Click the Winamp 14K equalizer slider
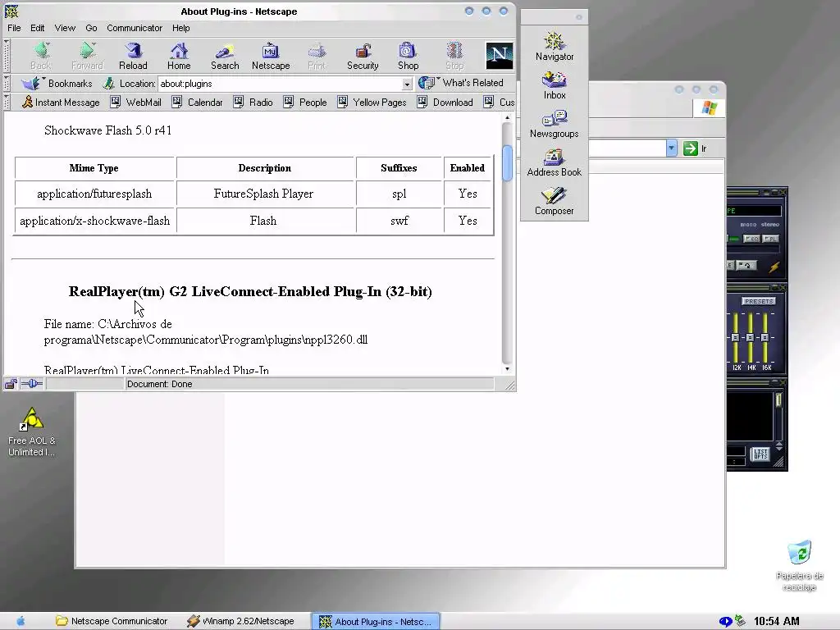840x630 pixels. pyautogui.click(x=750, y=337)
